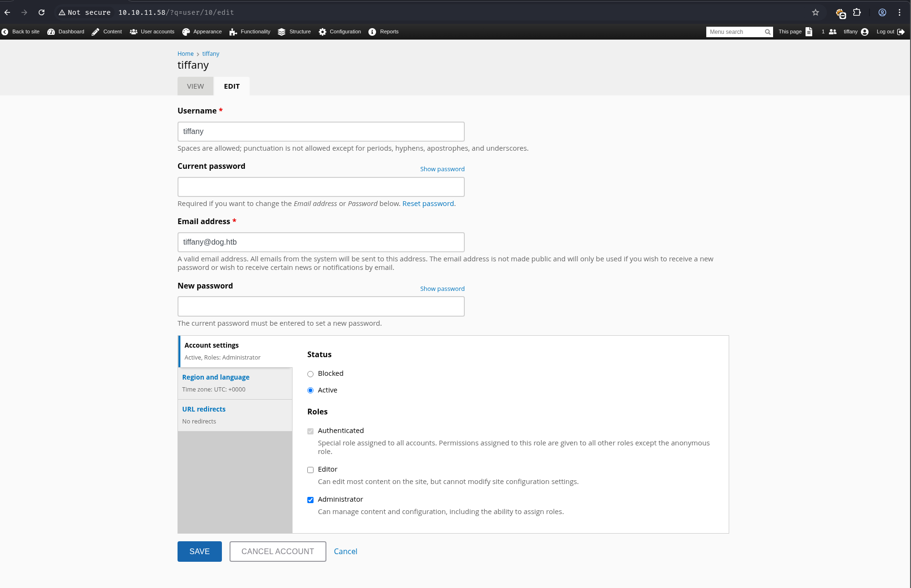Viewport: 911px width, 588px height.
Task: Click the Dashboard gauge icon
Action: point(51,32)
